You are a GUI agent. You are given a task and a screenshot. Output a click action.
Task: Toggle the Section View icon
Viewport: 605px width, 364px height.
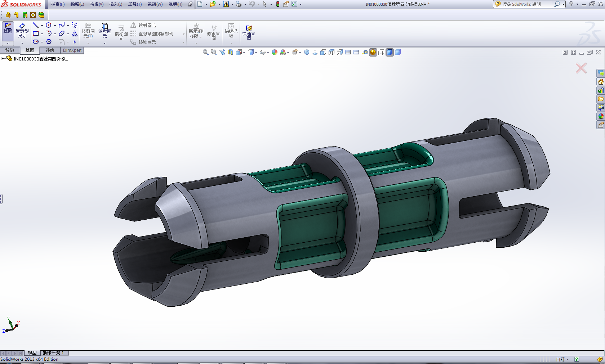(231, 52)
